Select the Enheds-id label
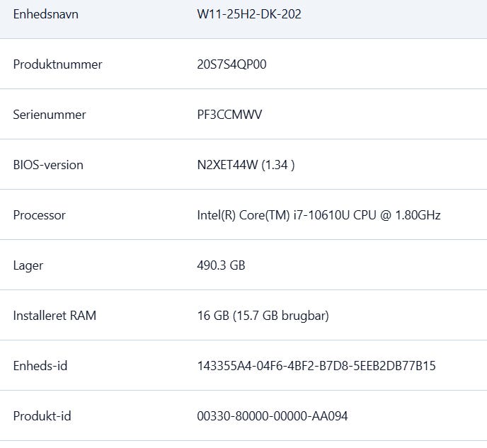Image resolution: width=487 pixels, height=448 pixels. [40, 366]
